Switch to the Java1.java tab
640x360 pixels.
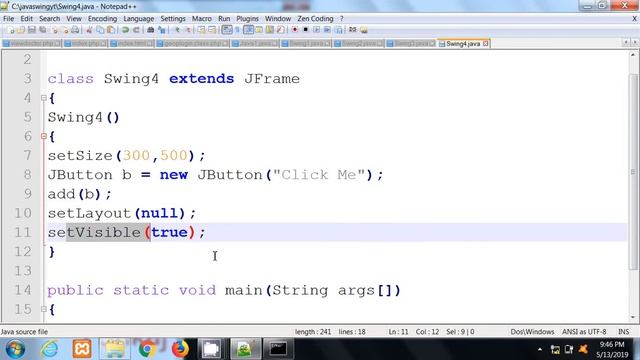[x=255, y=43]
